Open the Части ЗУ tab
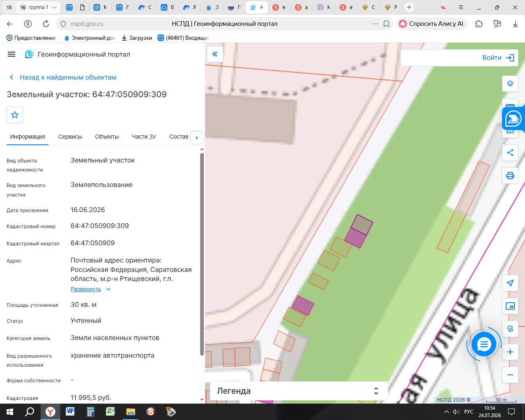 point(144,137)
